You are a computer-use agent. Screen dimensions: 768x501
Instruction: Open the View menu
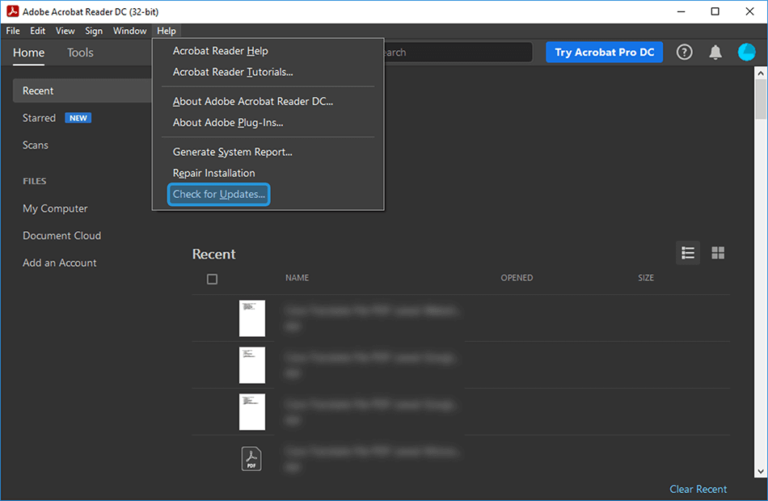[x=65, y=31]
